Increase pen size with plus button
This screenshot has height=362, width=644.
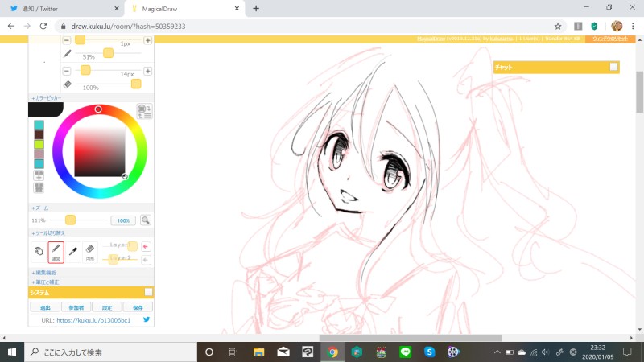(x=148, y=41)
